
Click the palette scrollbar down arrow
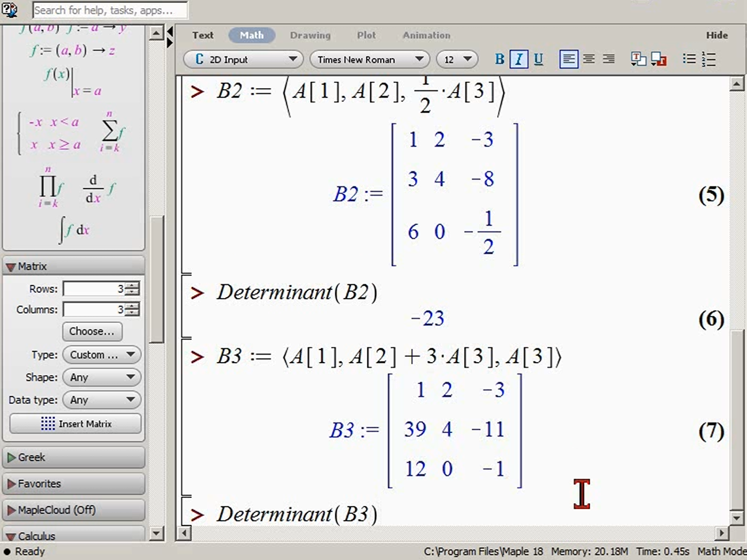coord(157,534)
